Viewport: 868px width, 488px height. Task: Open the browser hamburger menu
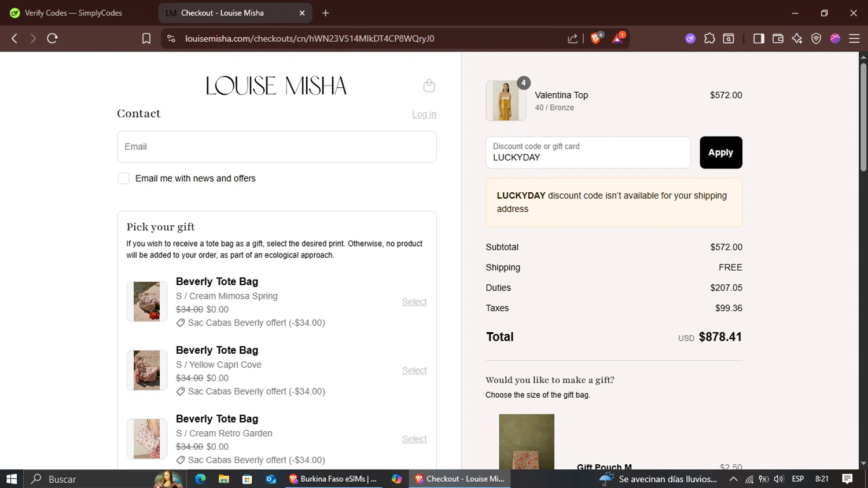(x=854, y=38)
